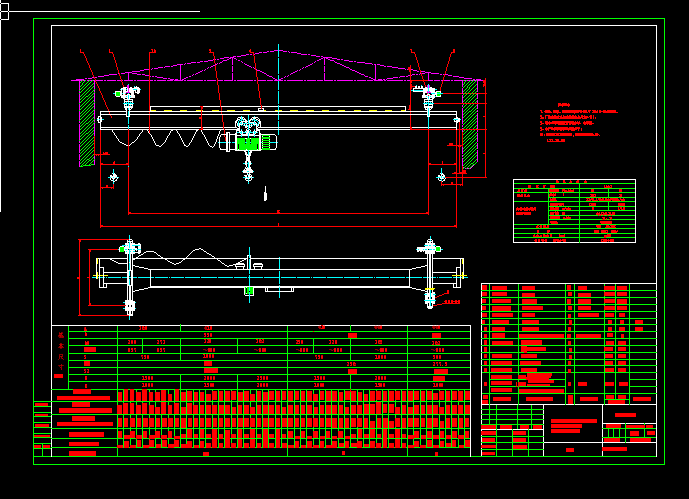Click the small green square on the plan view
Image resolution: width=689 pixels, height=499 pixels.
coord(249,290)
